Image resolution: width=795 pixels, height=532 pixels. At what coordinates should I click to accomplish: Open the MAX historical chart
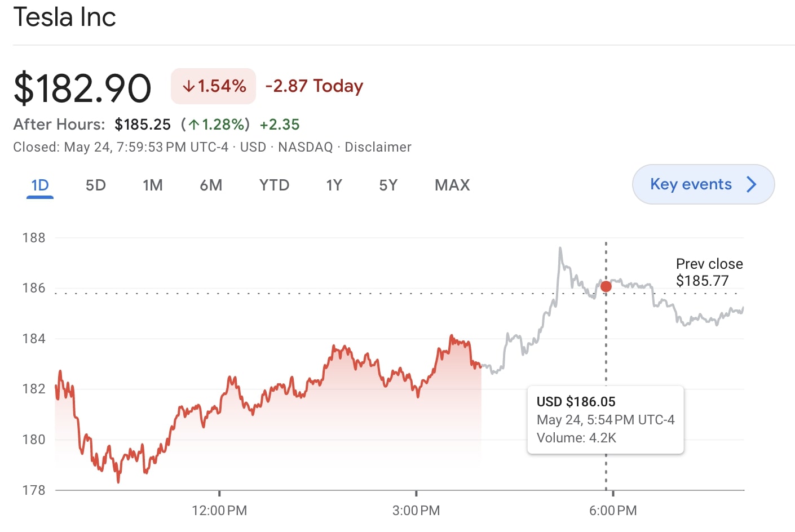point(451,184)
